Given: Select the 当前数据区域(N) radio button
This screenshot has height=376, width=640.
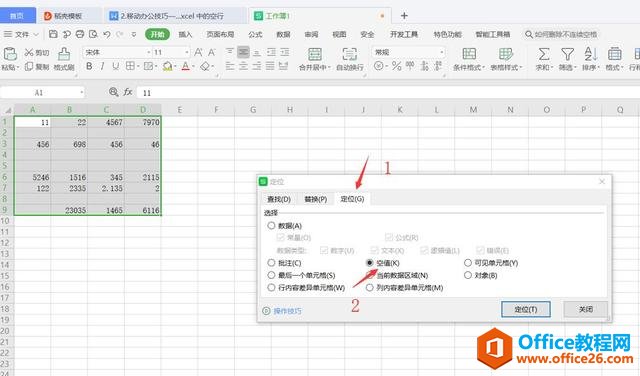Looking at the screenshot, I should (x=369, y=275).
